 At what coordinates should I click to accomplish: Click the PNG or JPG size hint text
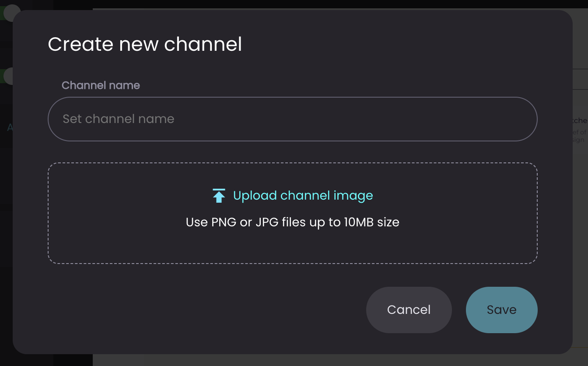[292, 222]
